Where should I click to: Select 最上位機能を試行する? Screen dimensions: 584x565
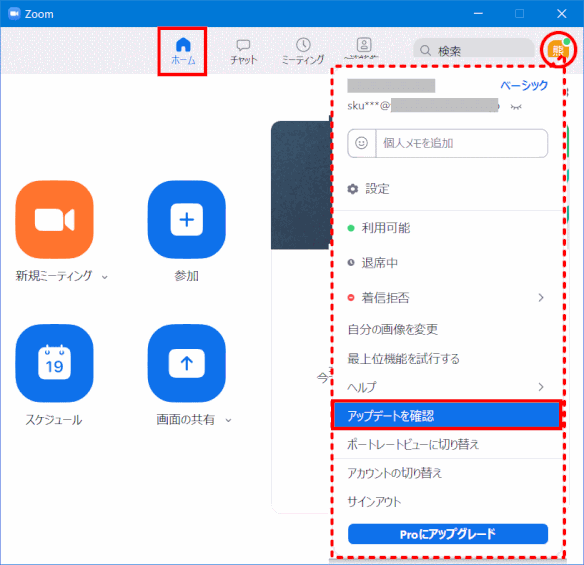click(447, 358)
